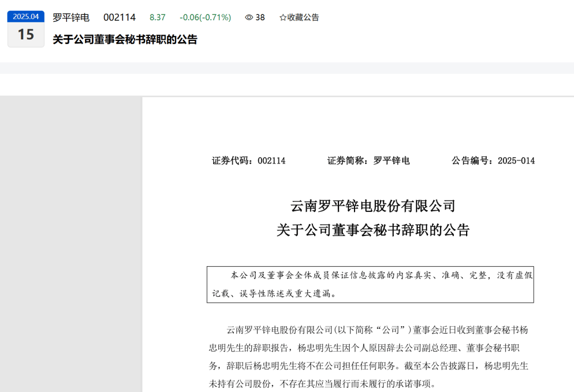The height and width of the screenshot is (392, 574).
Task: Click the centered document title 关于公司董事会秘书辞职的公告
Action: click(373, 230)
